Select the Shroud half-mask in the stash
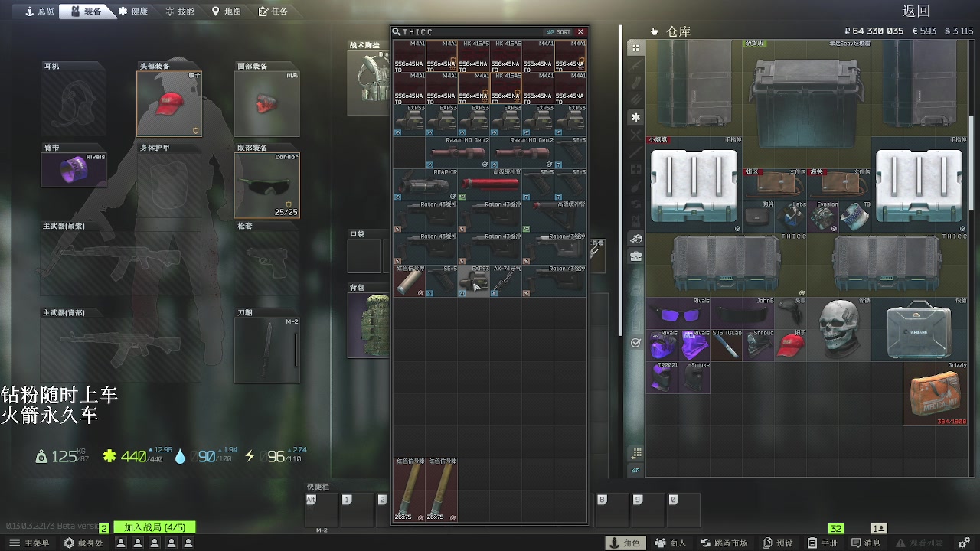Screen dimensions: 980x551 point(759,345)
